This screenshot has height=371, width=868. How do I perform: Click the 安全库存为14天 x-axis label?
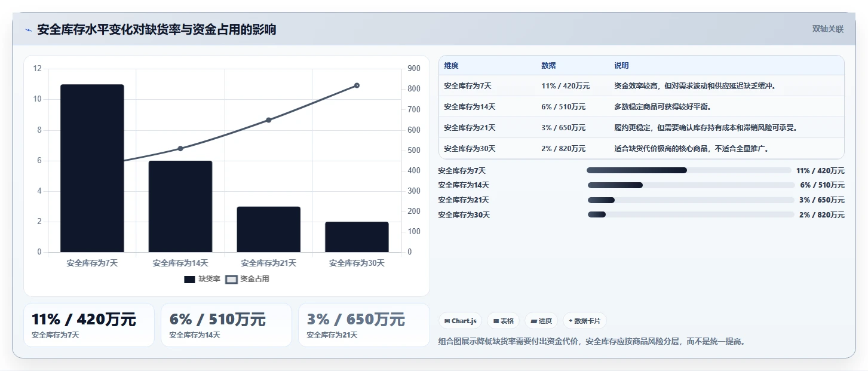[180, 263]
